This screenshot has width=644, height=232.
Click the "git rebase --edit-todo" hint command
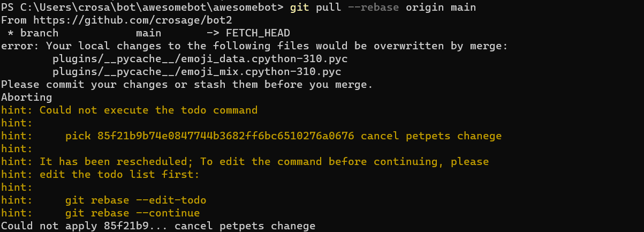point(136,200)
